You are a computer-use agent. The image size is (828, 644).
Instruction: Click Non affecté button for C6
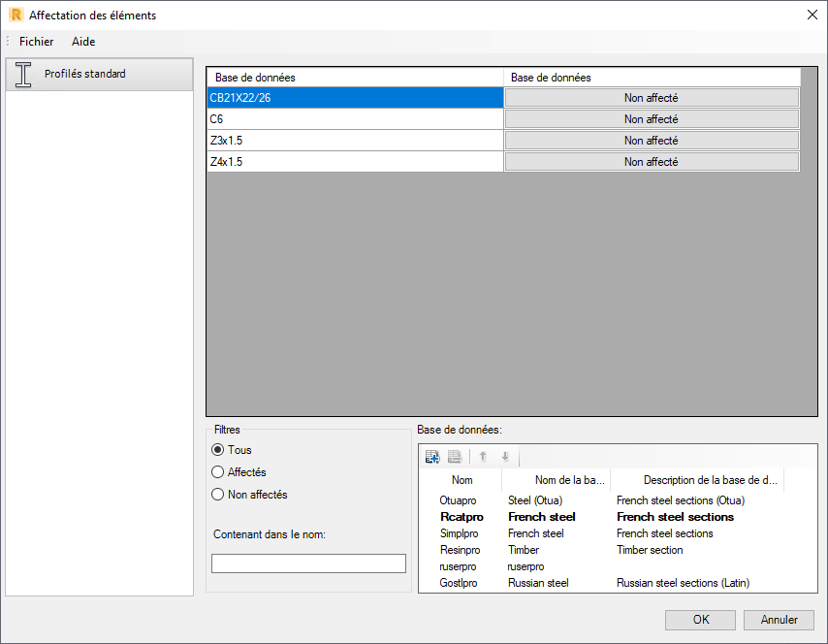[652, 119]
